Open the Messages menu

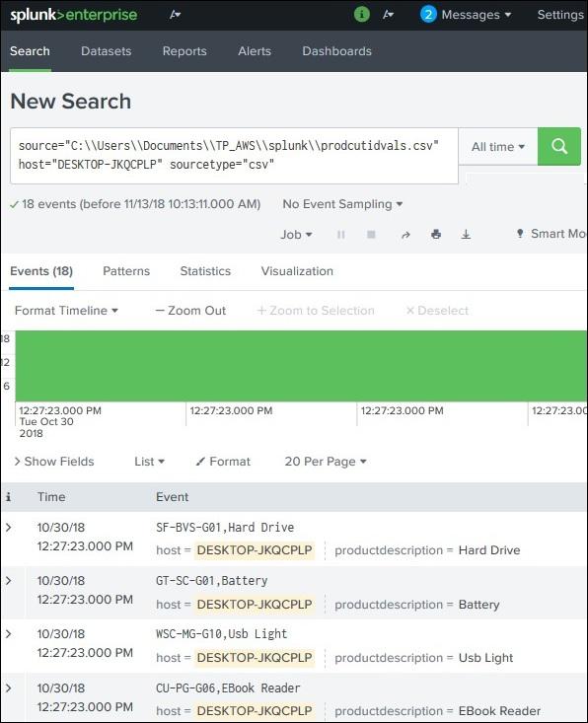coord(466,15)
